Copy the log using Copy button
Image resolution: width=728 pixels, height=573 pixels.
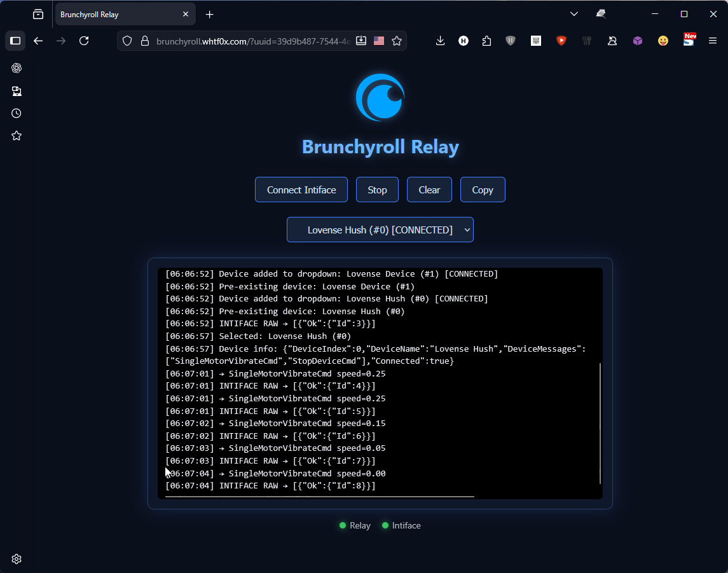tap(482, 190)
